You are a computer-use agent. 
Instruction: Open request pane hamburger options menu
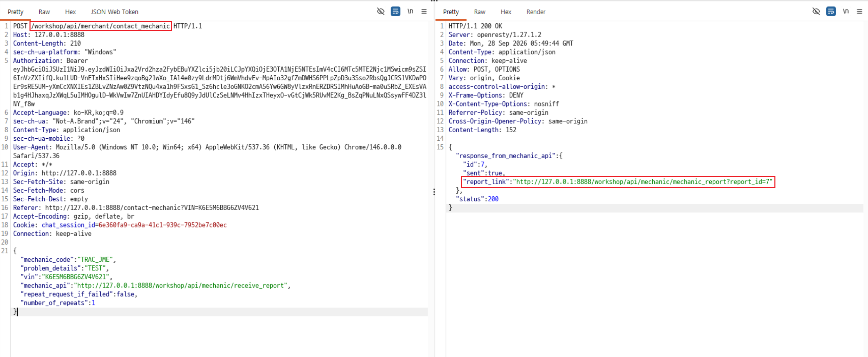pyautogui.click(x=424, y=12)
